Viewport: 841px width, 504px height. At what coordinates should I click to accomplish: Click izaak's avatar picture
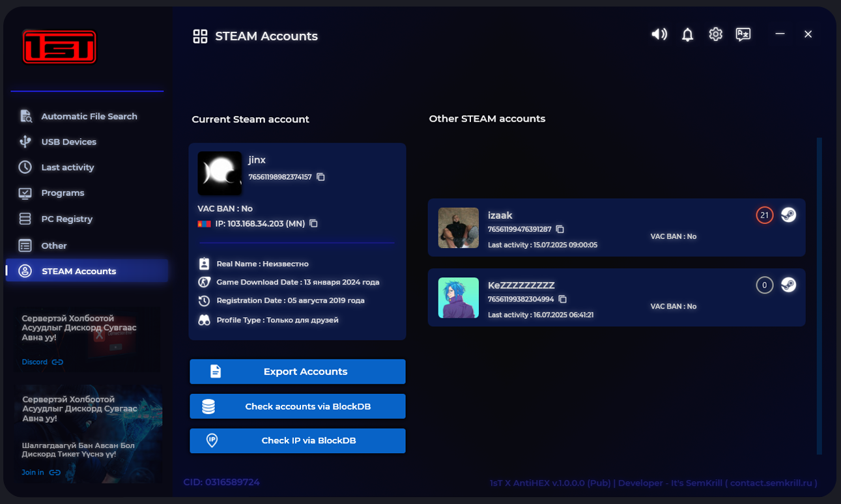click(459, 228)
